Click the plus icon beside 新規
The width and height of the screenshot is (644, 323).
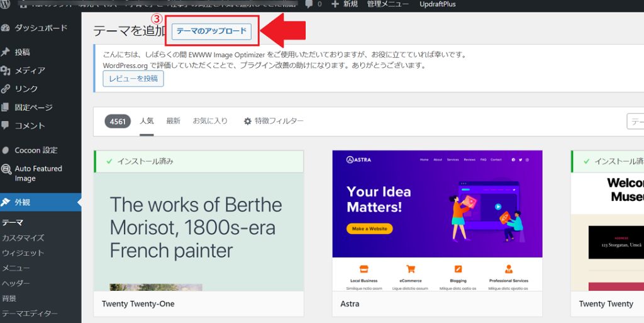(335, 4)
